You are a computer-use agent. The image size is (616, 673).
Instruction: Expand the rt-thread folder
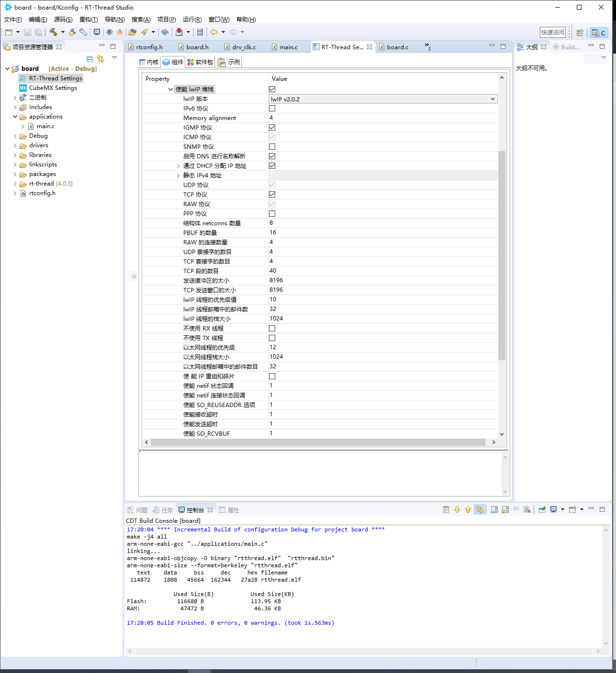point(15,184)
